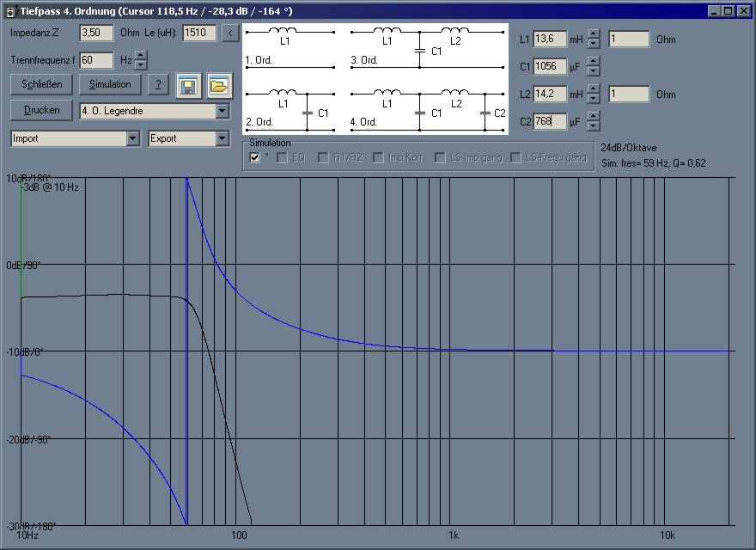Screen dimensions: 756x550
Task: Click the 'Sim: fres= 59 Hz, Q= 0,62' text
Action: coord(653,163)
